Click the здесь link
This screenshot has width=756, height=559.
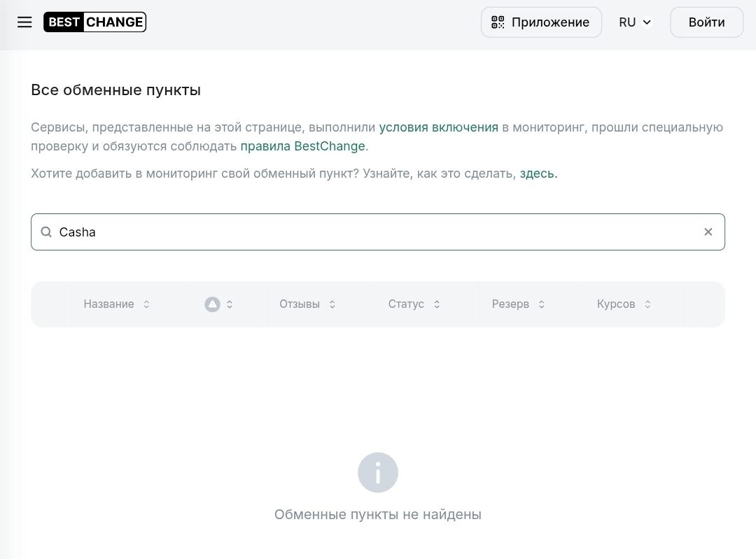538,174
